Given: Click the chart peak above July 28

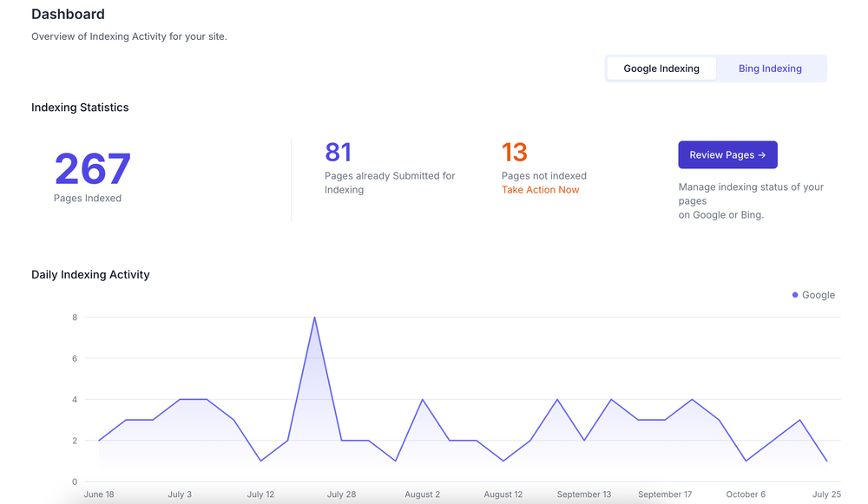Looking at the screenshot, I should 314,318.
